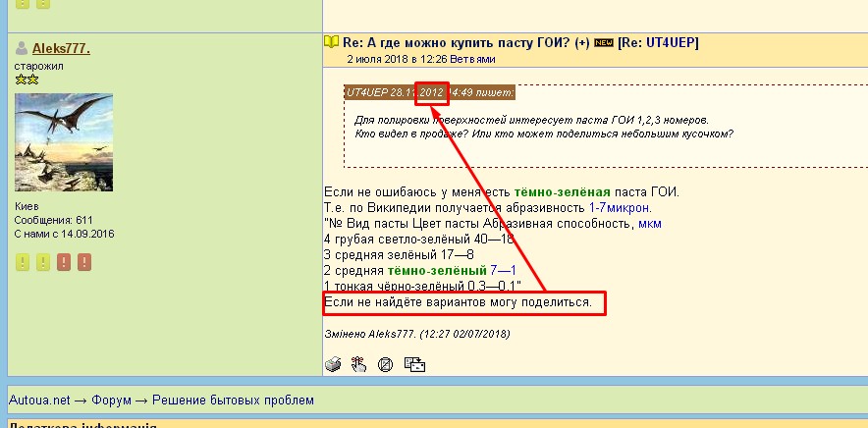Click the gray user silhouette icon
The image size is (868, 428).
coord(22,48)
